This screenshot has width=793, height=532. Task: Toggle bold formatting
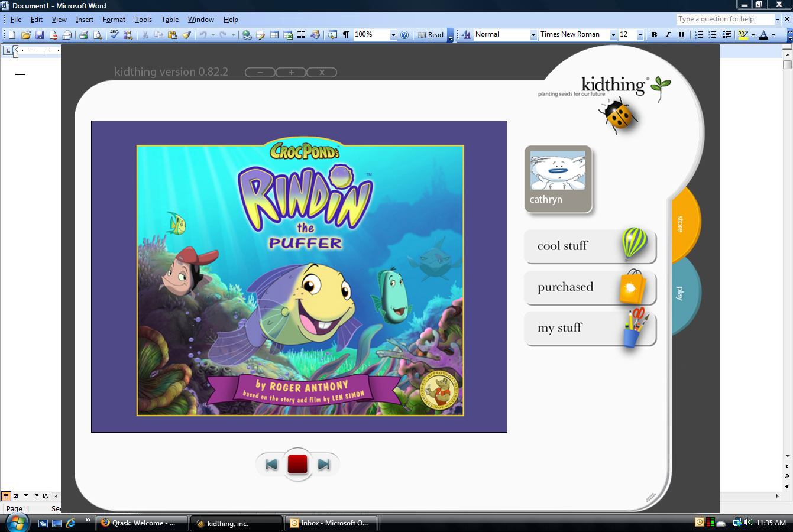tap(654, 35)
